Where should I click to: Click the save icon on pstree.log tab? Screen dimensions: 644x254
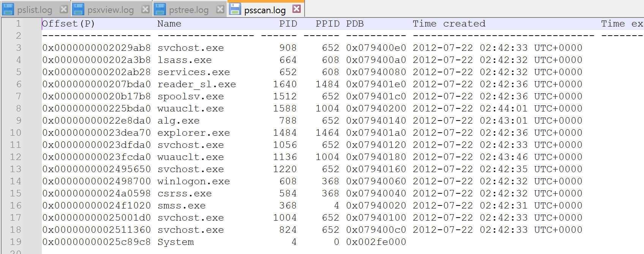click(x=160, y=9)
